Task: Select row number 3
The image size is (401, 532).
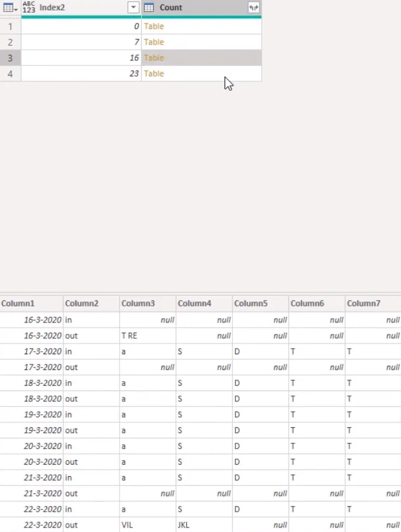Action: [x=10, y=58]
